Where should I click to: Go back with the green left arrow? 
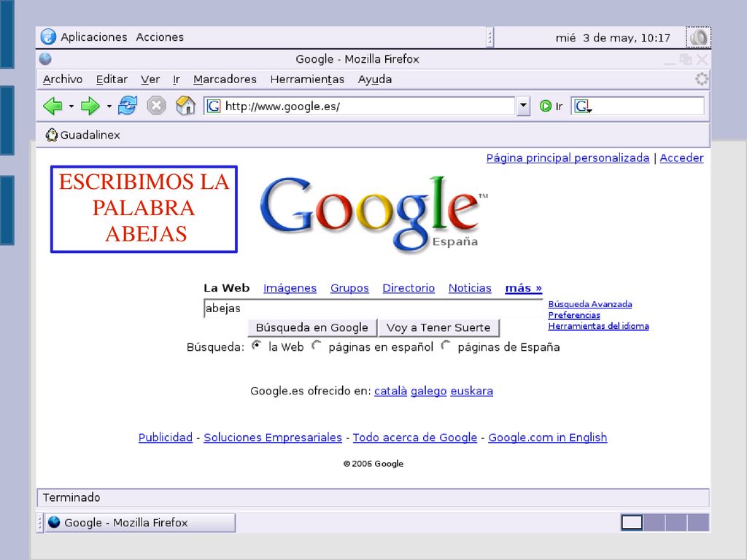pyautogui.click(x=53, y=106)
